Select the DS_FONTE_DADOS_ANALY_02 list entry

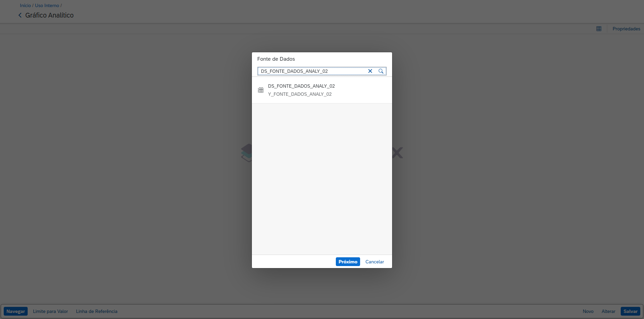(x=301, y=86)
